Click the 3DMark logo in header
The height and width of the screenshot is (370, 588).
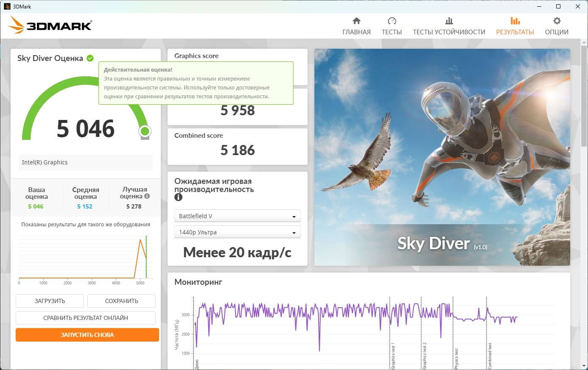click(50, 25)
